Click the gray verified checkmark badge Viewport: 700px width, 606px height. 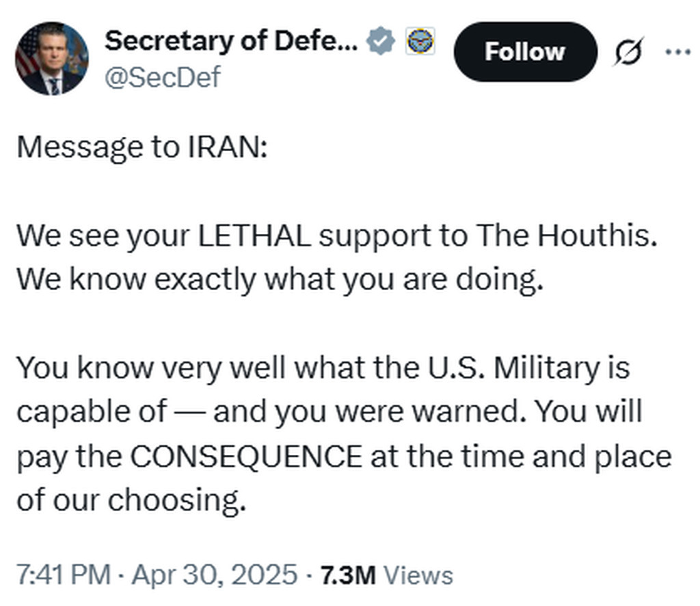[381, 42]
